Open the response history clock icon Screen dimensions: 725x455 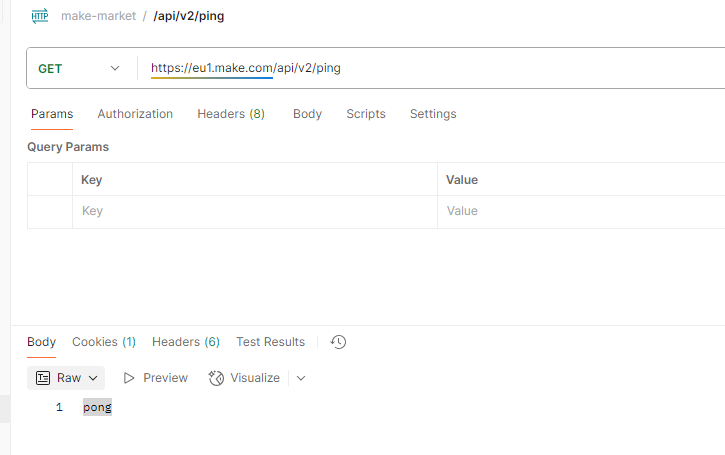click(x=338, y=342)
